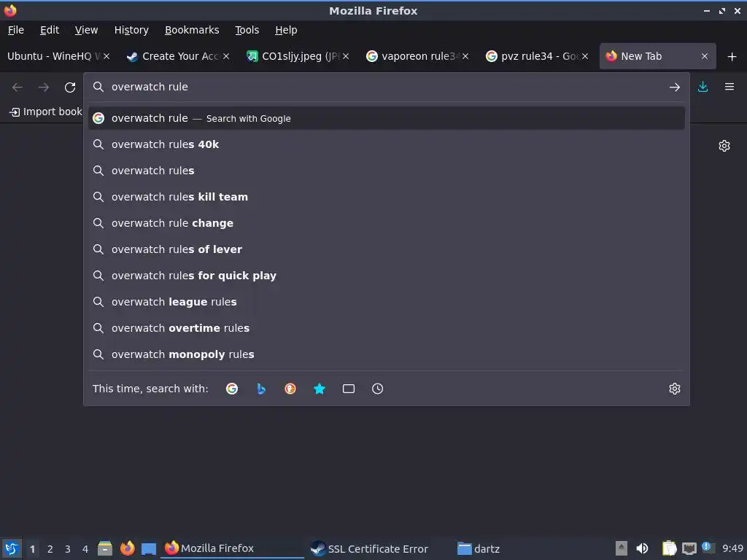The image size is (747, 560).
Task: Select suggestion 'overwatch rules for quick play'
Action: click(387, 275)
